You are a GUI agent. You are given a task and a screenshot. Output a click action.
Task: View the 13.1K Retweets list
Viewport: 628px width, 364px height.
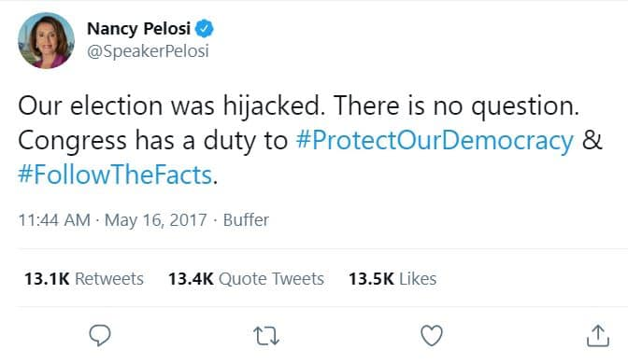tap(84, 279)
